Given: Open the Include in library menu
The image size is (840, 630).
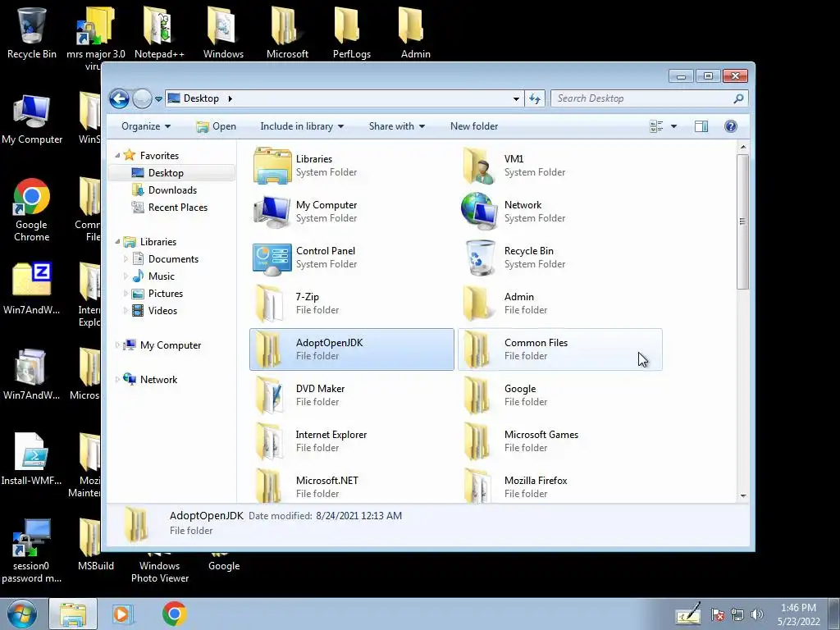Looking at the screenshot, I should (x=302, y=126).
